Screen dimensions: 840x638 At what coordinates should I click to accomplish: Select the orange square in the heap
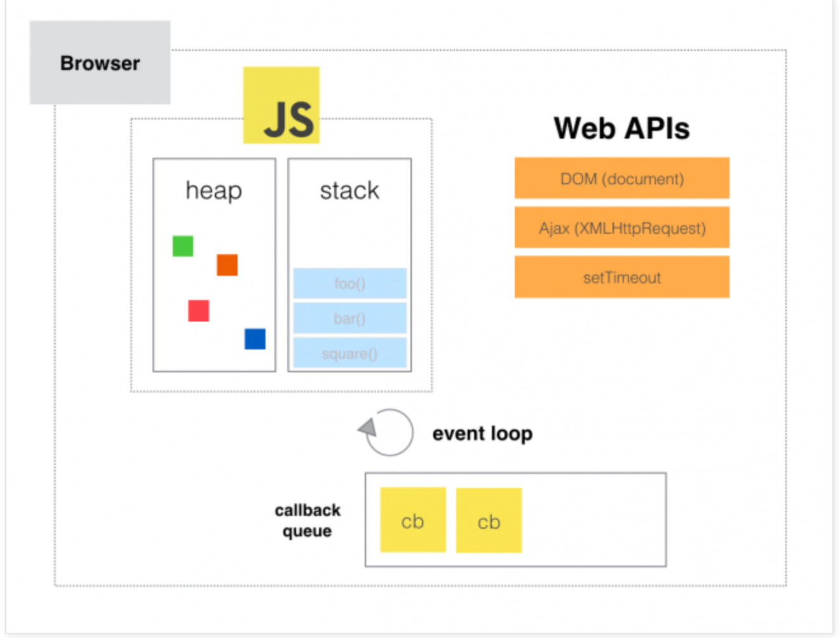(x=227, y=266)
